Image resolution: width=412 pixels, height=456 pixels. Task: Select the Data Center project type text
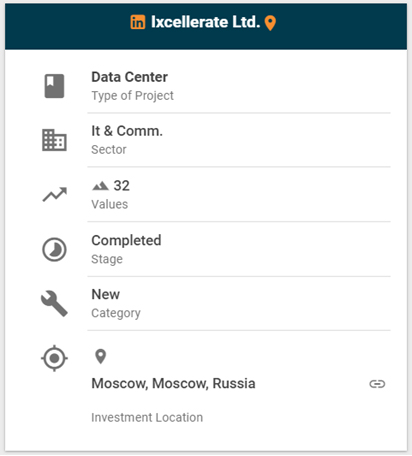pos(130,77)
